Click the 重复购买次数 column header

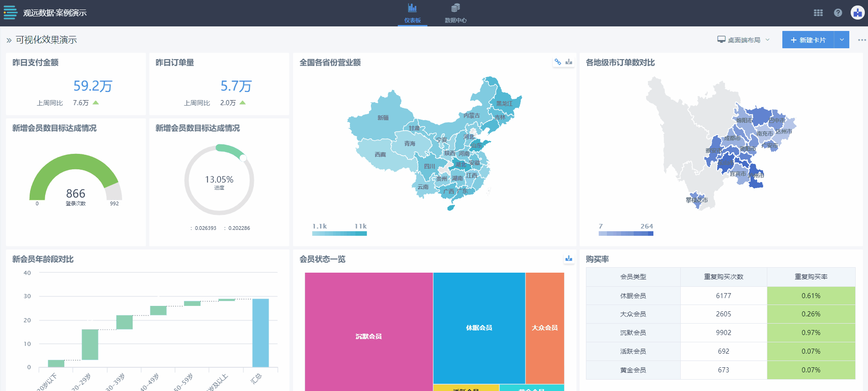click(724, 277)
